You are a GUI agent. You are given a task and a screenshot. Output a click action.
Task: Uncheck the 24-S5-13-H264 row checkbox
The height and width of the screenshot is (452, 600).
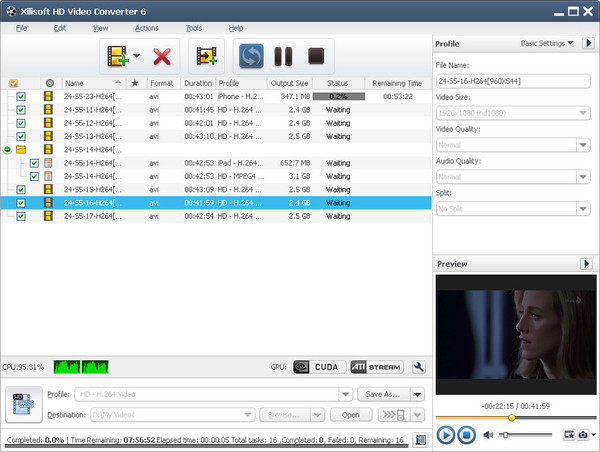point(21,136)
